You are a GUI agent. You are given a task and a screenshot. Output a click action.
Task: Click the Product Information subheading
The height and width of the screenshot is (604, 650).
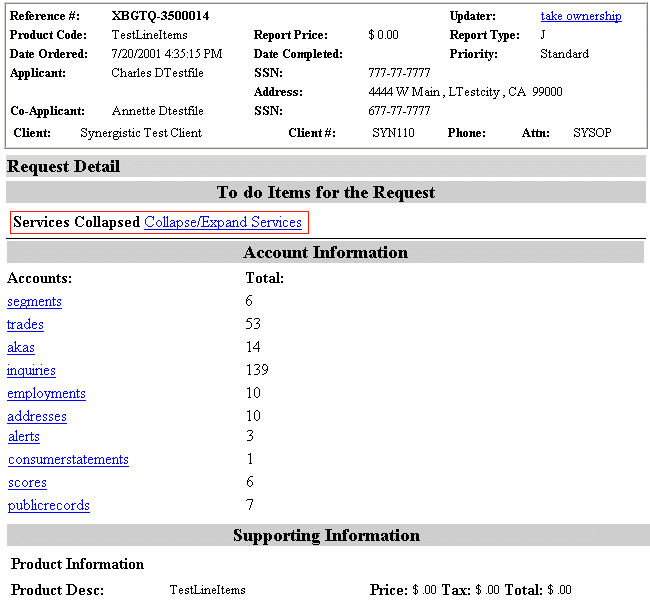point(78,564)
